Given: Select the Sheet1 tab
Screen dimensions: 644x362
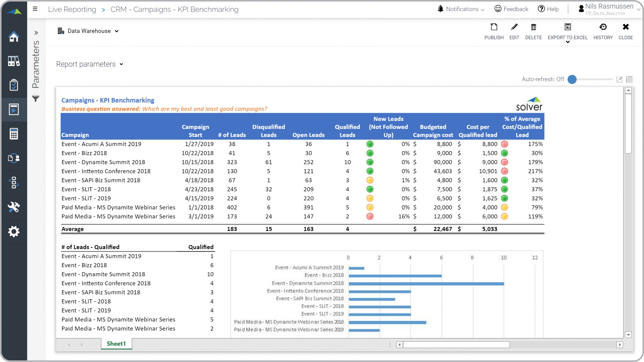Looking at the screenshot, I should (116, 344).
